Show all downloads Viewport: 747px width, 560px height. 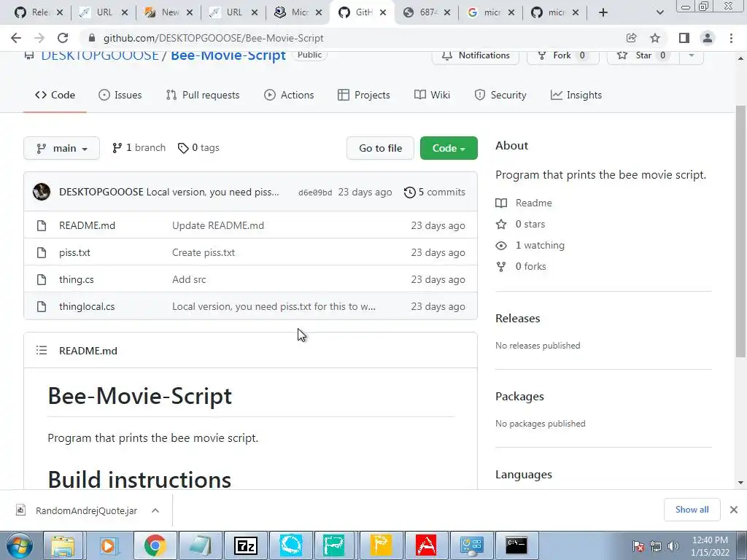[692, 510]
